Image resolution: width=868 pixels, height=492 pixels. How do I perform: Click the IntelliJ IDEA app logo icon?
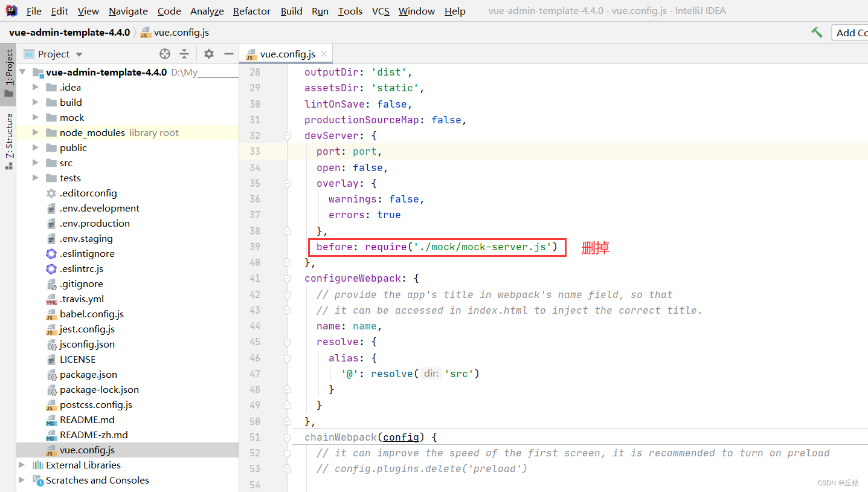click(x=11, y=10)
